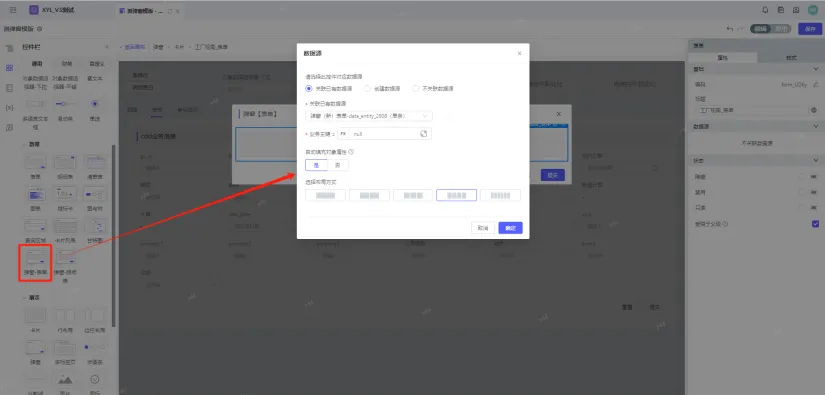Image resolution: width=825 pixels, height=395 pixels.
Task: Open the variables {x} icon in the left rail
Action: pos(9,108)
